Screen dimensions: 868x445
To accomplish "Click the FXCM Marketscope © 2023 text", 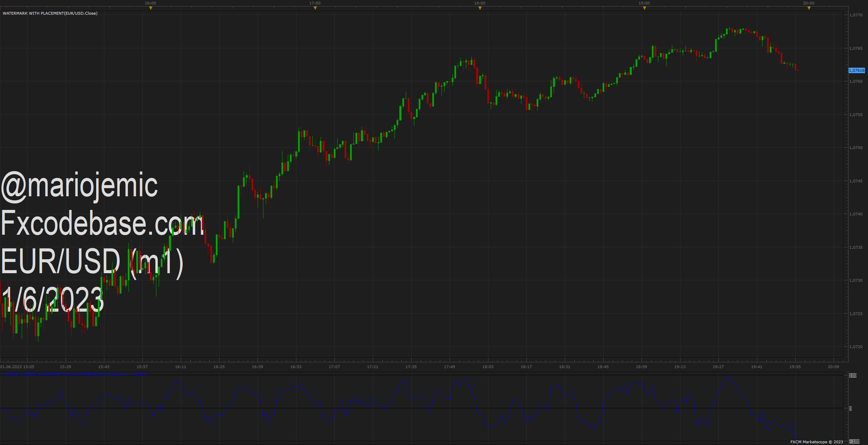I will (817, 442).
